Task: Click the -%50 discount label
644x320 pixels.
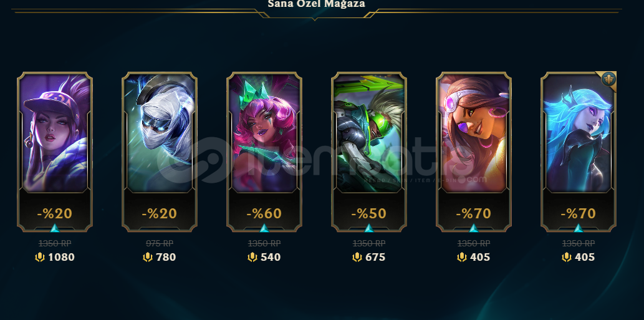Action: (369, 213)
